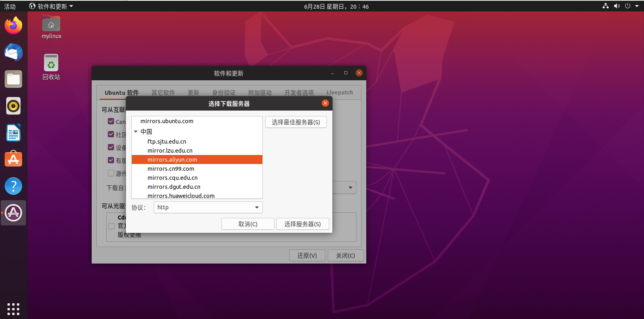This screenshot has height=319, width=644.
Task: Click 关闭(C) button
Action: tap(345, 255)
